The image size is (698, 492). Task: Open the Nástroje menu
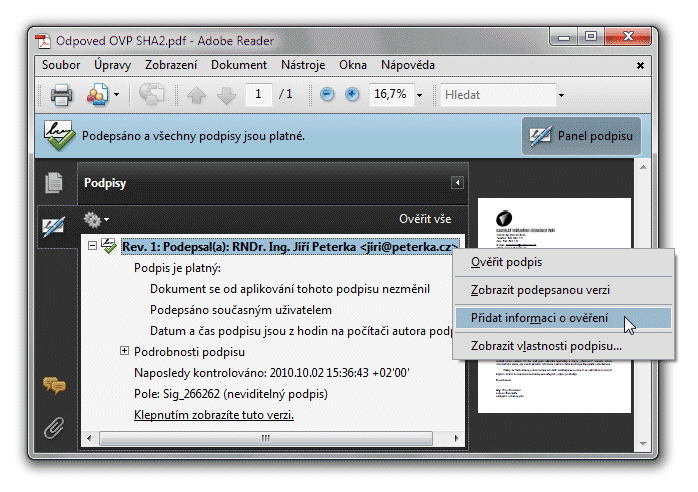click(x=303, y=65)
